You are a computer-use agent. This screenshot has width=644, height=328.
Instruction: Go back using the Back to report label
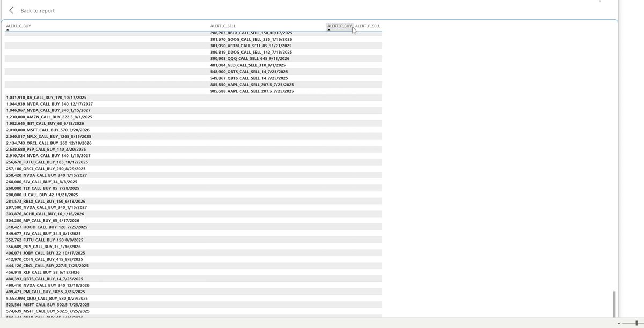tap(37, 11)
